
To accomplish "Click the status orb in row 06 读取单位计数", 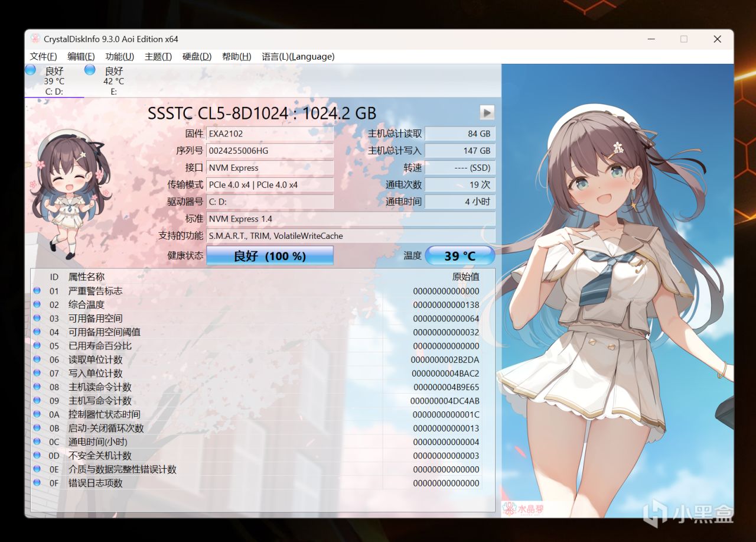I will [37, 359].
